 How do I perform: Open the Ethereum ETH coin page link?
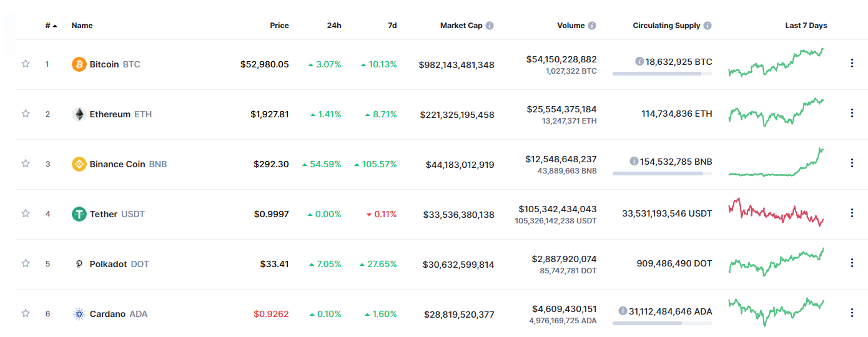tap(121, 114)
